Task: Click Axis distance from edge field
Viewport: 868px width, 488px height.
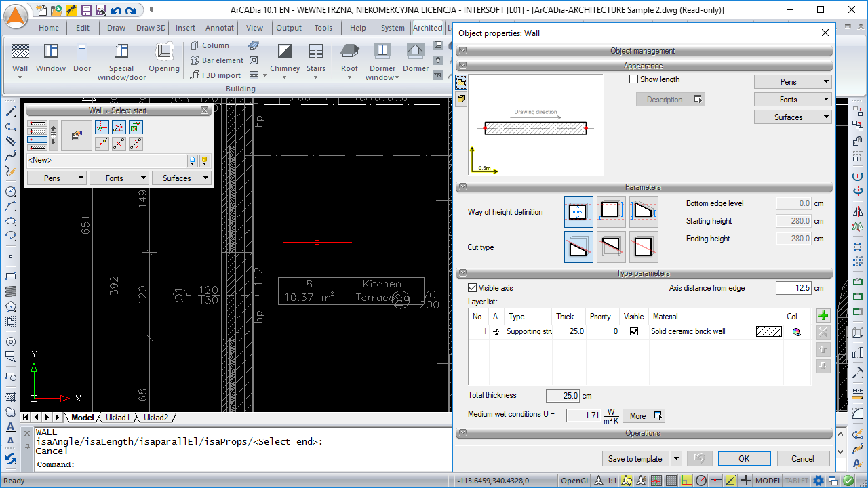Action: click(x=793, y=288)
